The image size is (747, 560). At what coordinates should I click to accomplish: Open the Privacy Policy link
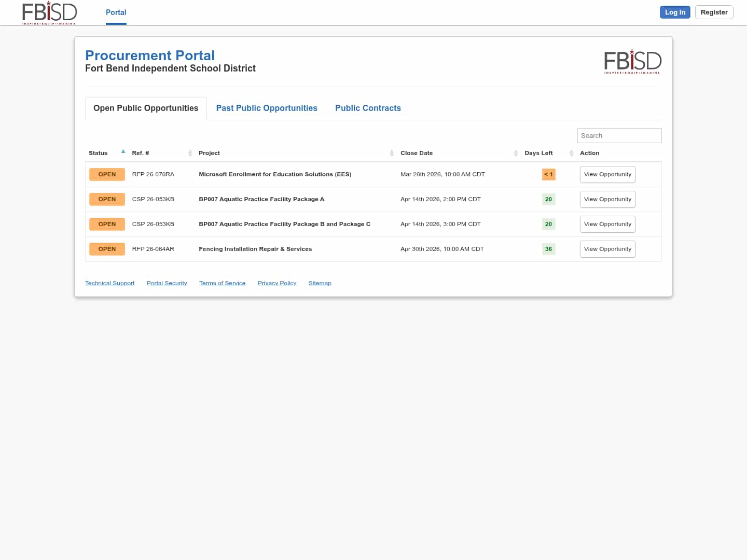pos(276,284)
